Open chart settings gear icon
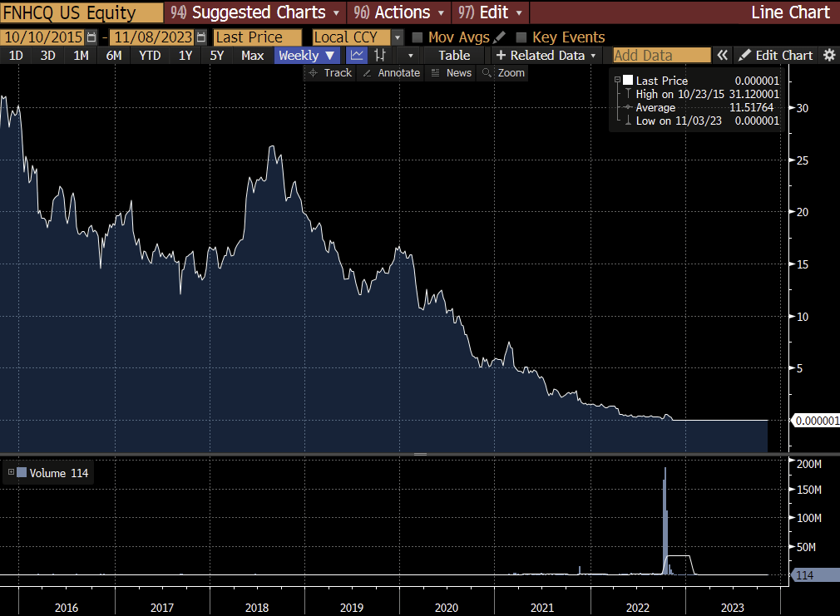 click(829, 55)
